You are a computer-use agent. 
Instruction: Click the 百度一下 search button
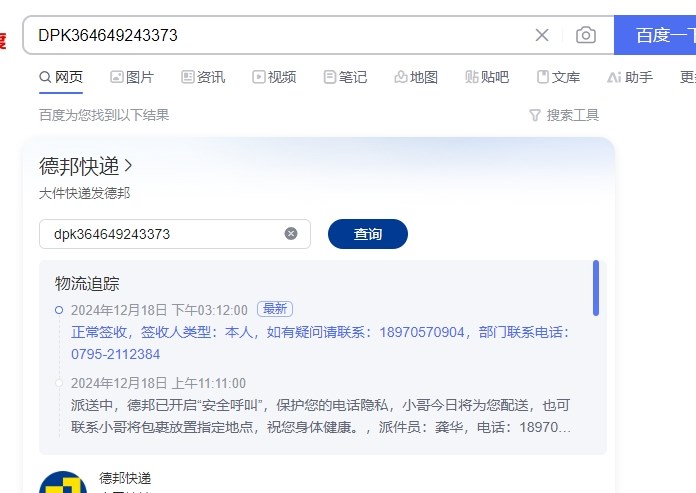[655, 35]
